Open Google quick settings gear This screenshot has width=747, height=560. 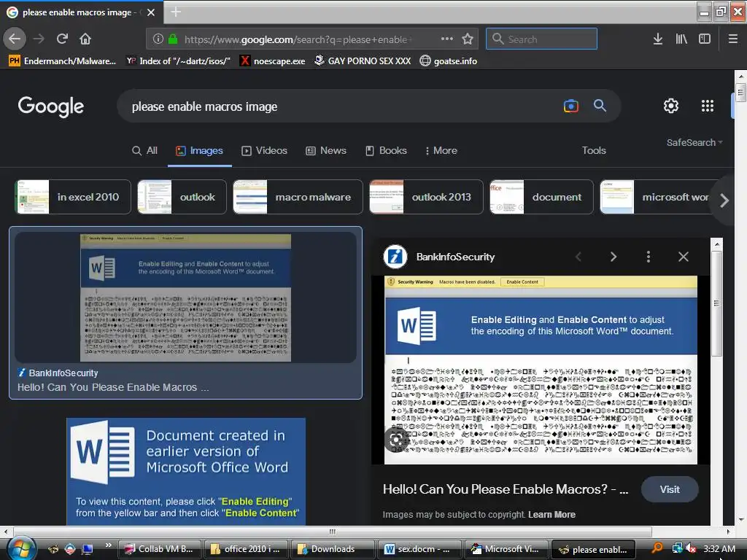pos(671,106)
